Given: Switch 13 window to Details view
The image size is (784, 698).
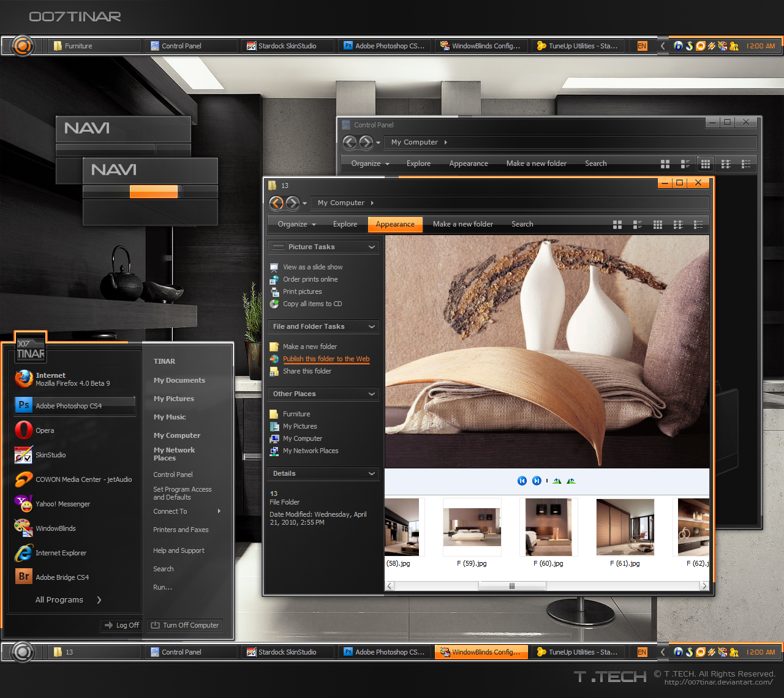Looking at the screenshot, I should [698, 225].
